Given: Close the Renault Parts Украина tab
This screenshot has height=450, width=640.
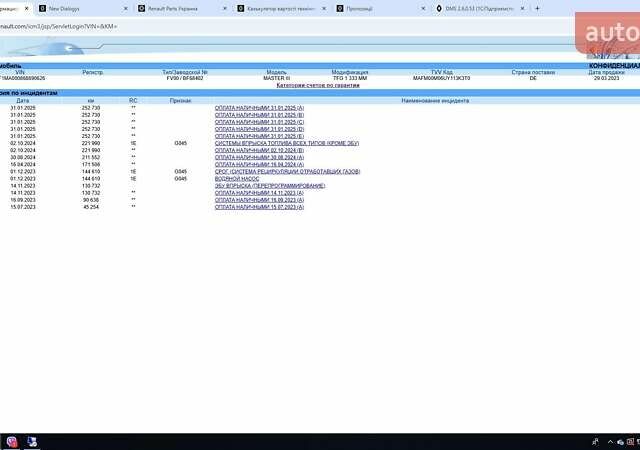Looking at the screenshot, I should click(x=224, y=8).
